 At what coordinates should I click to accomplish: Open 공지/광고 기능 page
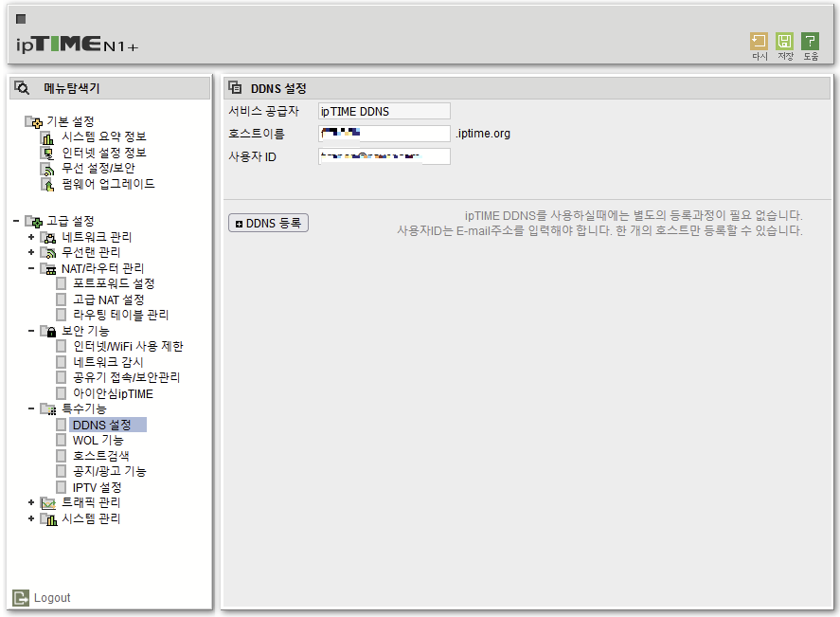(x=109, y=471)
